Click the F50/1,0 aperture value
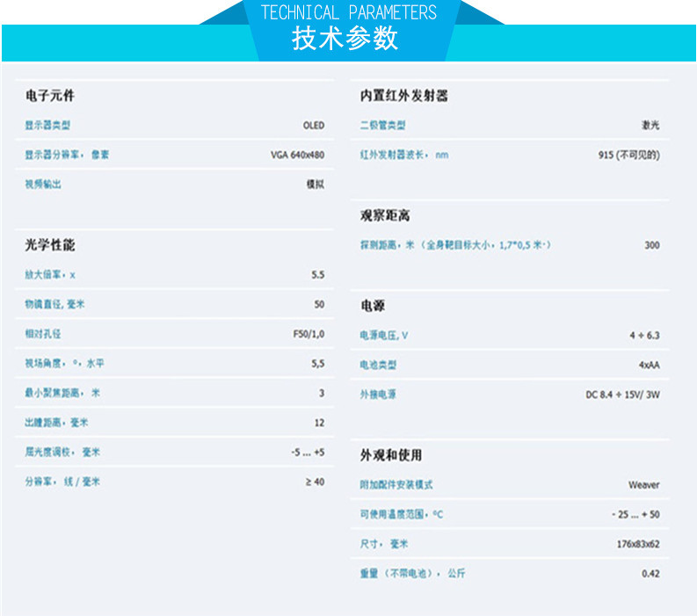697x616 pixels. 309,334
